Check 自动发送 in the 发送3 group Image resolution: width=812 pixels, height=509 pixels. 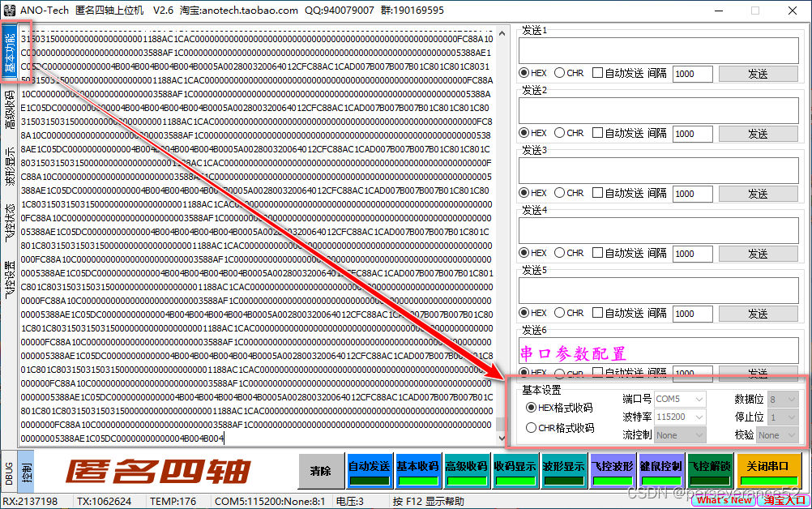(x=618, y=193)
